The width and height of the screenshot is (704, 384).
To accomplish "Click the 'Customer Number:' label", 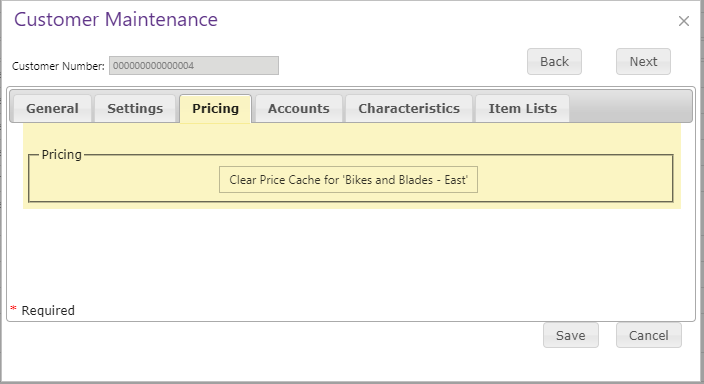I will [58, 66].
